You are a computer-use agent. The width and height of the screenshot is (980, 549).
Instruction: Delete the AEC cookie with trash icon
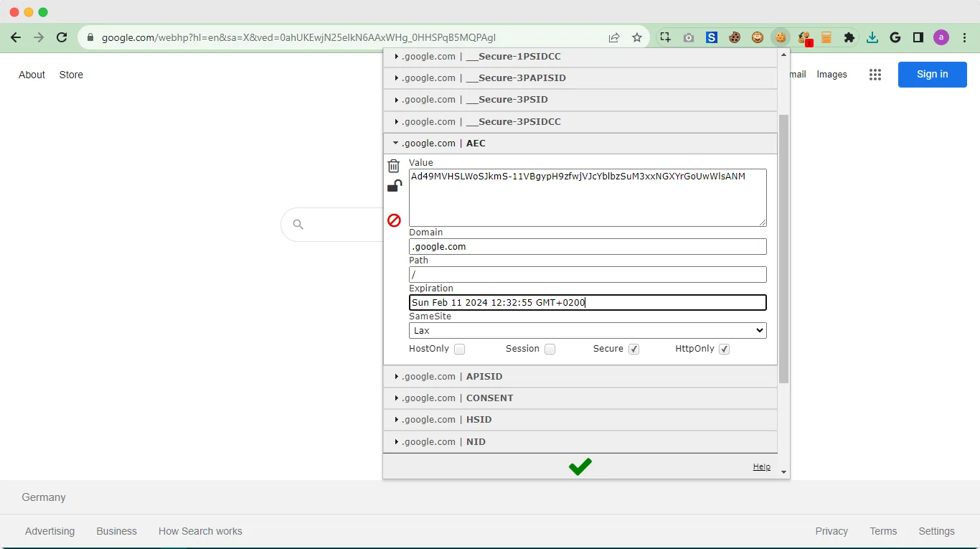[394, 166]
